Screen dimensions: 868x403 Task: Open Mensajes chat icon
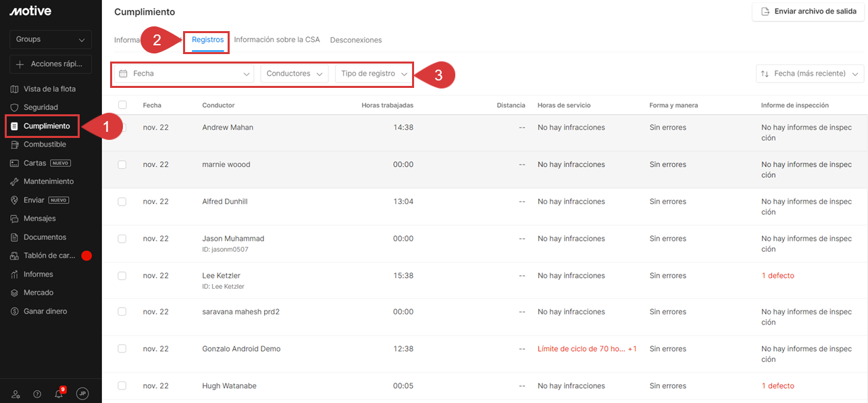pyautogui.click(x=15, y=219)
